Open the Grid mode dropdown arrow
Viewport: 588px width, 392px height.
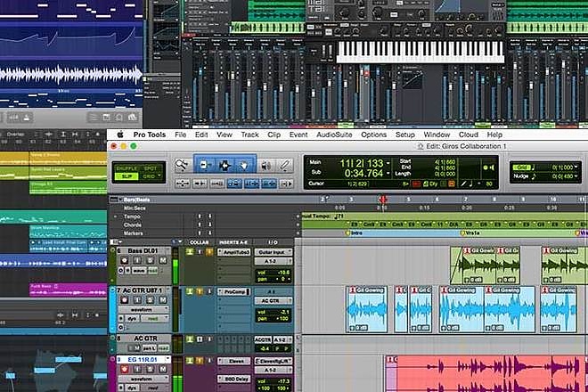click(x=159, y=176)
